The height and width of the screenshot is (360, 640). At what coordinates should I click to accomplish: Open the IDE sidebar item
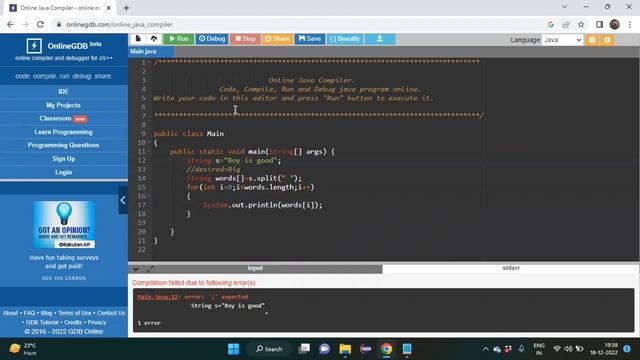63,91
